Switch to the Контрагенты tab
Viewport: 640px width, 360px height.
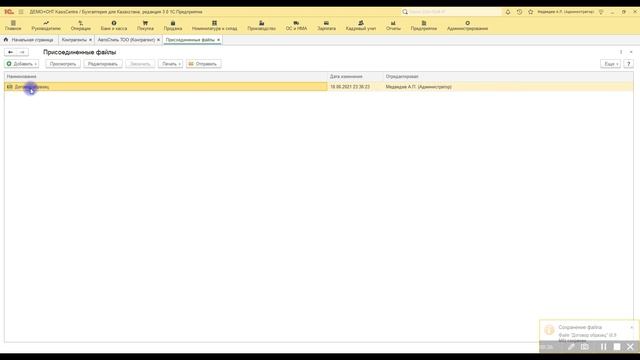74,40
